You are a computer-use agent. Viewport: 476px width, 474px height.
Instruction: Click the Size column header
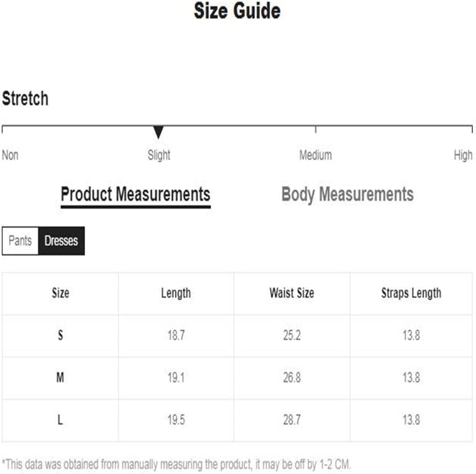(60, 293)
